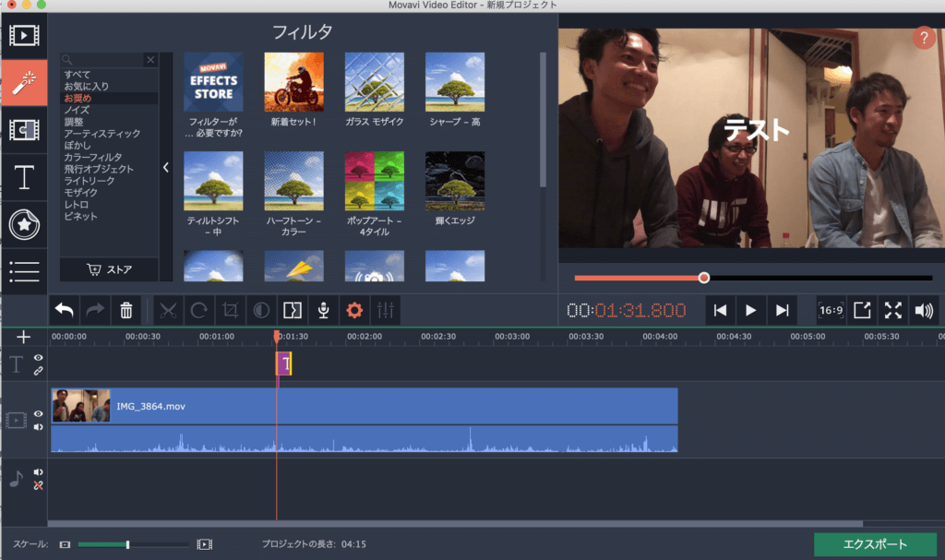The height and width of the screenshot is (560, 945).
Task: Click the Redo arrow
Action: click(95, 310)
